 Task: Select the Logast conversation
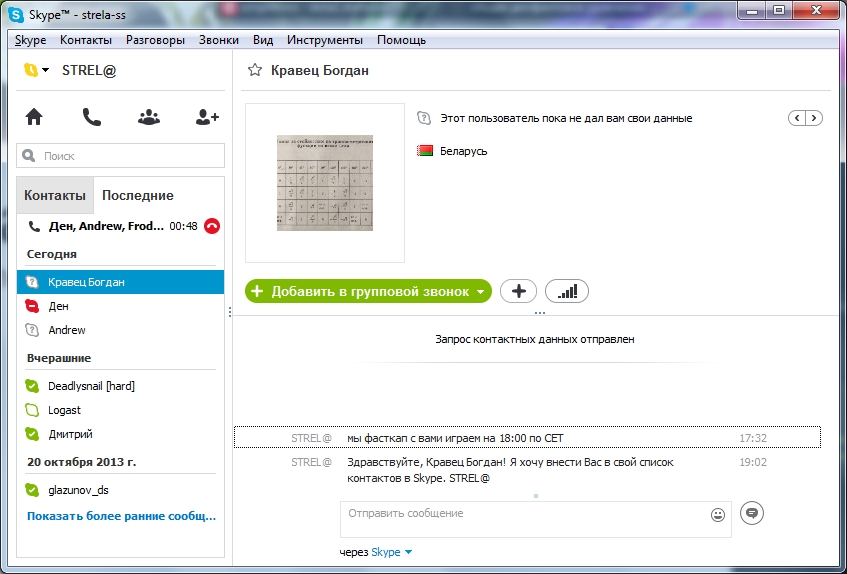pos(120,410)
